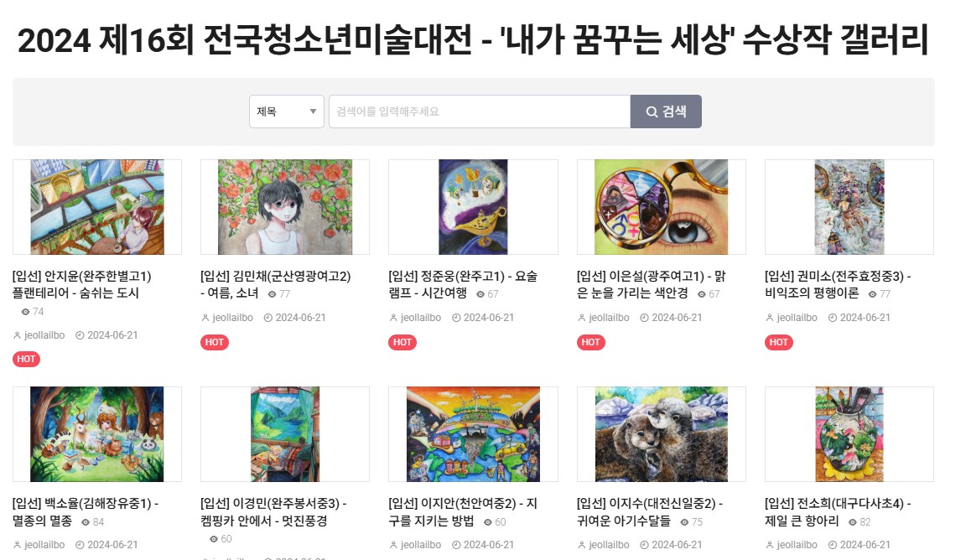Click the view-count eye icon next to 74
This screenshot has width=966, height=560.
(x=25, y=312)
